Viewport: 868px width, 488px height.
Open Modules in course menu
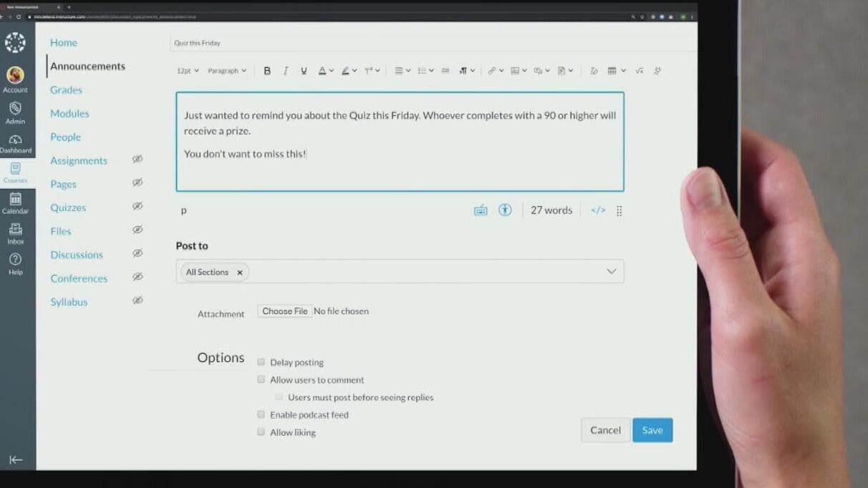[69, 113]
